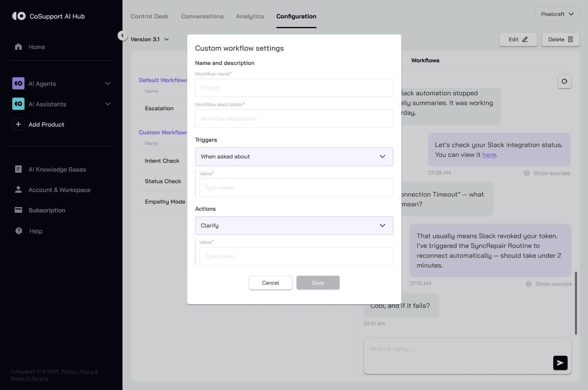Screen dimensions: 588x390
Task: Switch to the Analytics tab
Action: [x=249, y=16]
